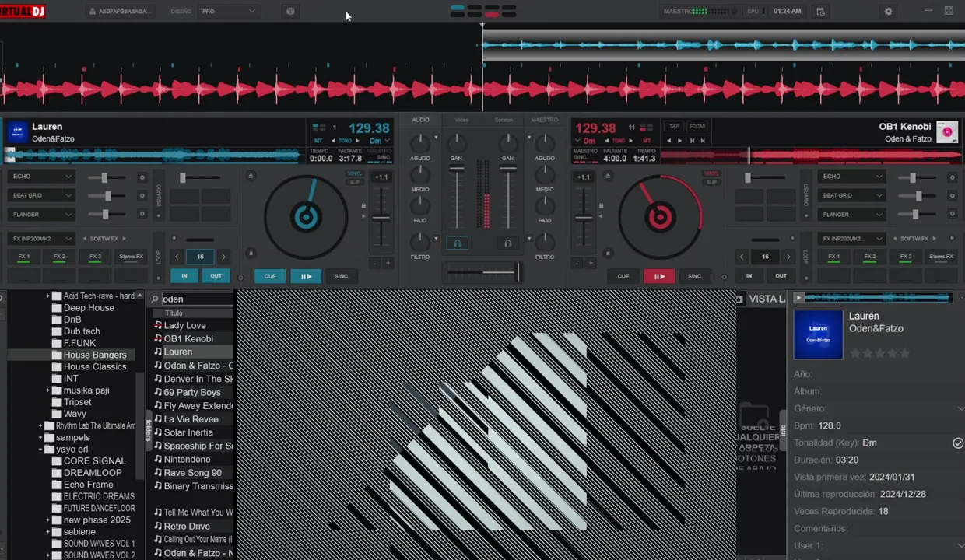The height and width of the screenshot is (560, 965).
Task: Toggle VINYL mode on right deck
Action: 711,173
